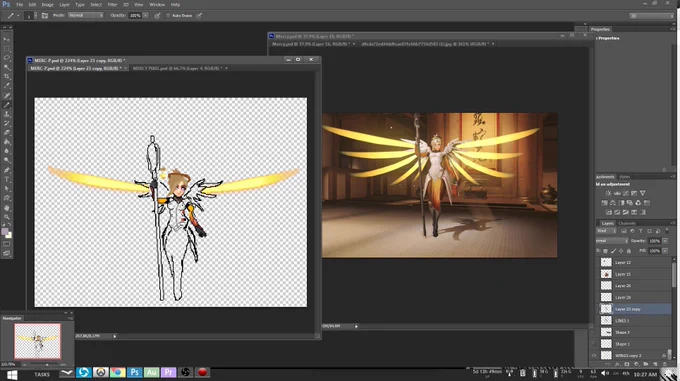
Task: Open the background color picker
Action: (x=9, y=235)
